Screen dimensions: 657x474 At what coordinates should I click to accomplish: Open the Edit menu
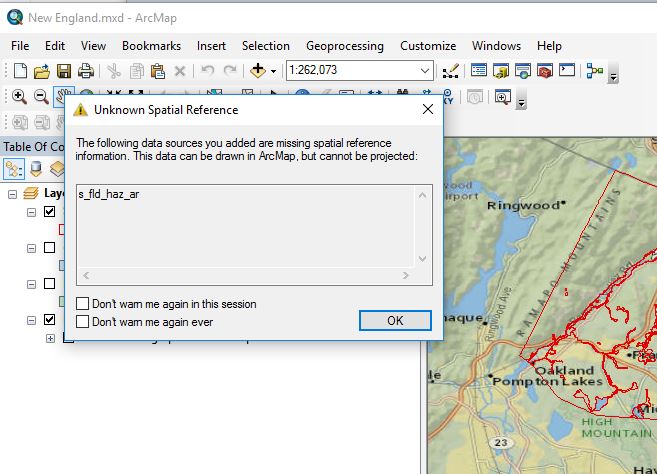click(x=55, y=46)
